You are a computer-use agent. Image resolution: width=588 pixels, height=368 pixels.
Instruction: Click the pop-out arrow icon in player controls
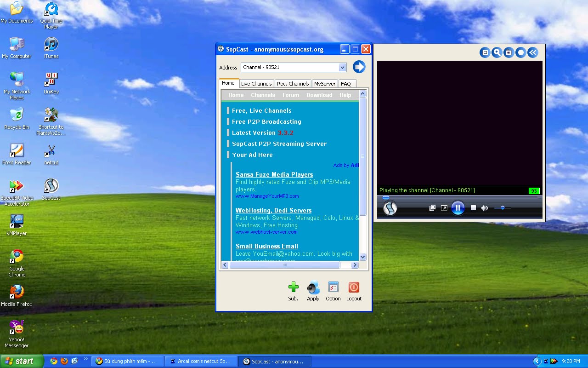point(444,208)
